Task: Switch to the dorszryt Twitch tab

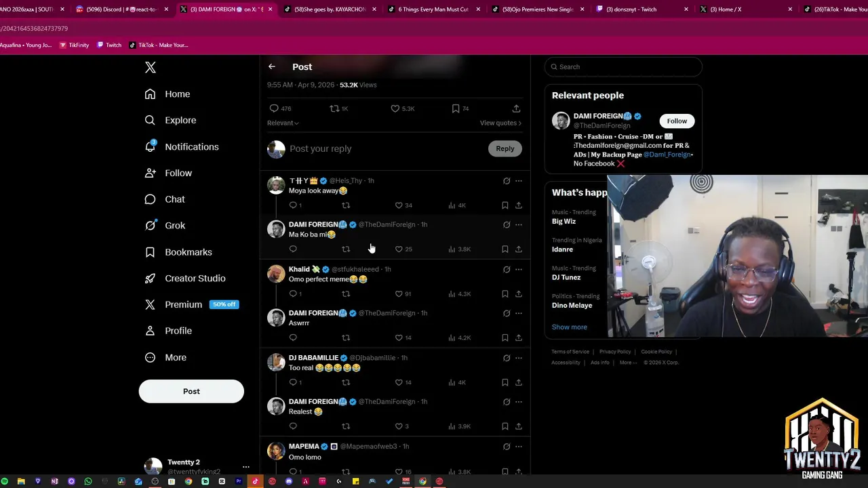Action: click(643, 9)
